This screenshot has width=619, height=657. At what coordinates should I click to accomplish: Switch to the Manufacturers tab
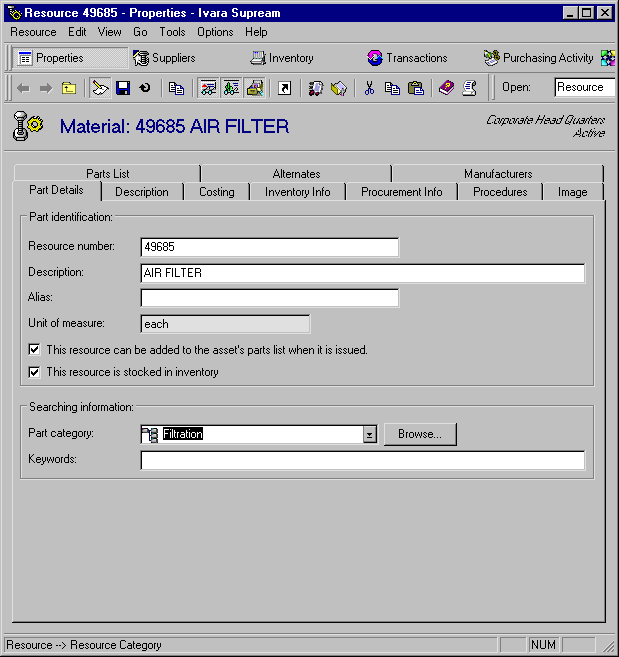pos(498,173)
